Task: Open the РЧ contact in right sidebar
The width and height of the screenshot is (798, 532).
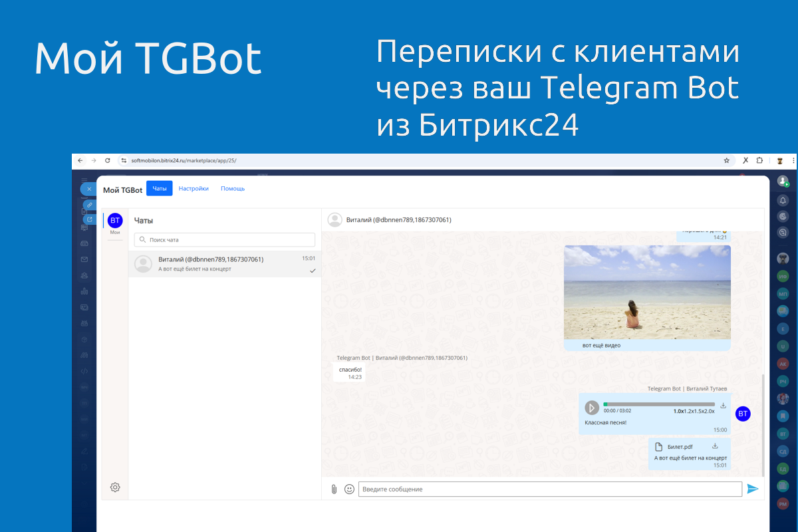Action: (783, 381)
